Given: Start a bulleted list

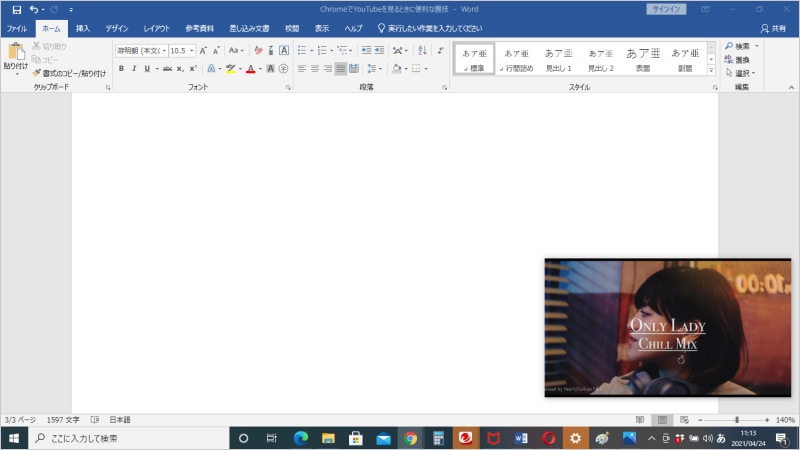Looking at the screenshot, I should point(302,50).
